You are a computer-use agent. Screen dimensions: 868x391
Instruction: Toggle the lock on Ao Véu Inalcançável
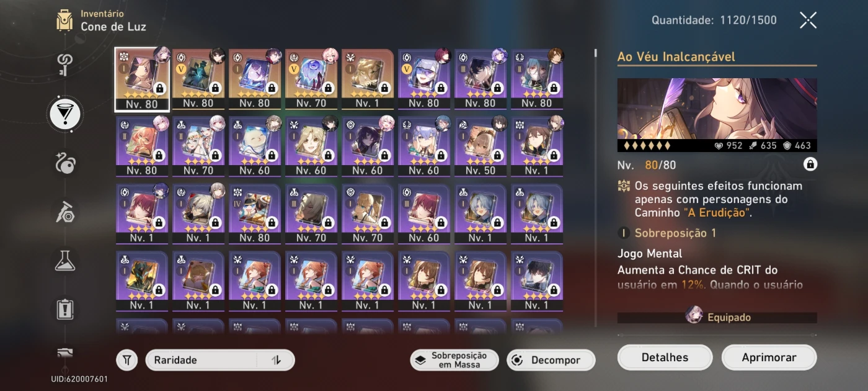(810, 164)
